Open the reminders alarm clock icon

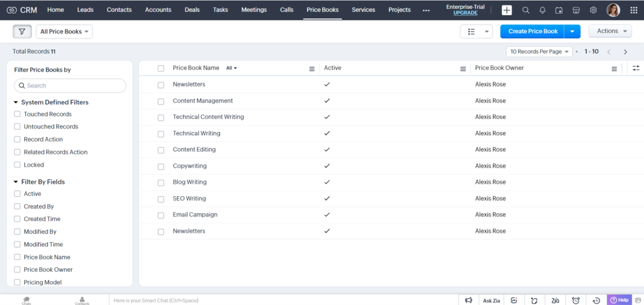coord(576,300)
